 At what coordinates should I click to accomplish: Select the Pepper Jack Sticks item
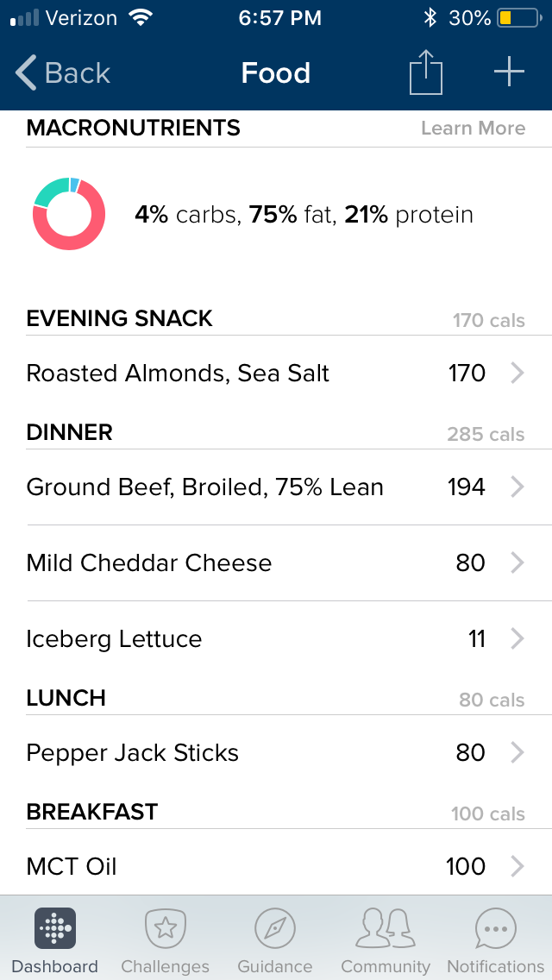click(x=132, y=753)
